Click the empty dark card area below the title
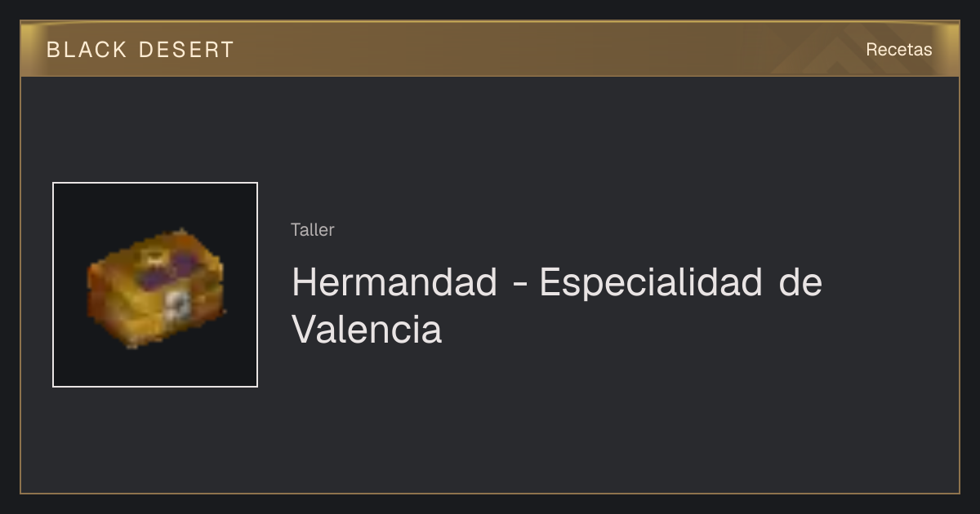The width and height of the screenshot is (980, 514). tap(572, 424)
